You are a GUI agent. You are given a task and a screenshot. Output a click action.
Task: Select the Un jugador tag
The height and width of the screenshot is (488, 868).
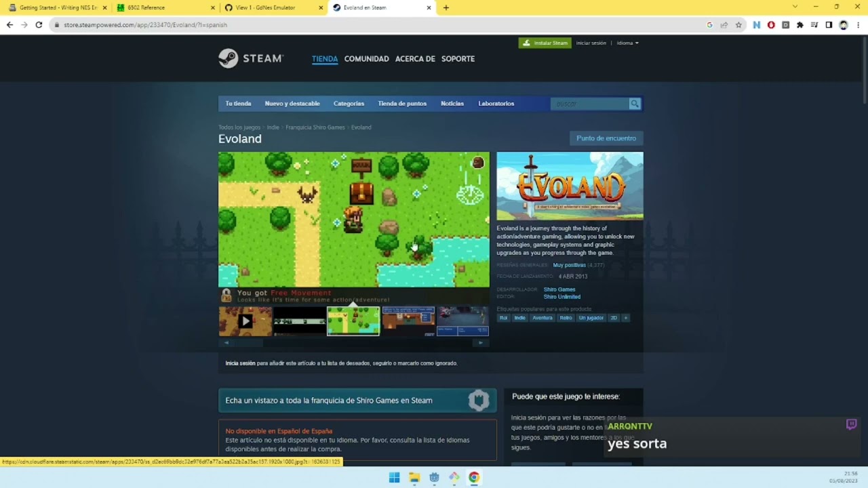click(x=591, y=318)
